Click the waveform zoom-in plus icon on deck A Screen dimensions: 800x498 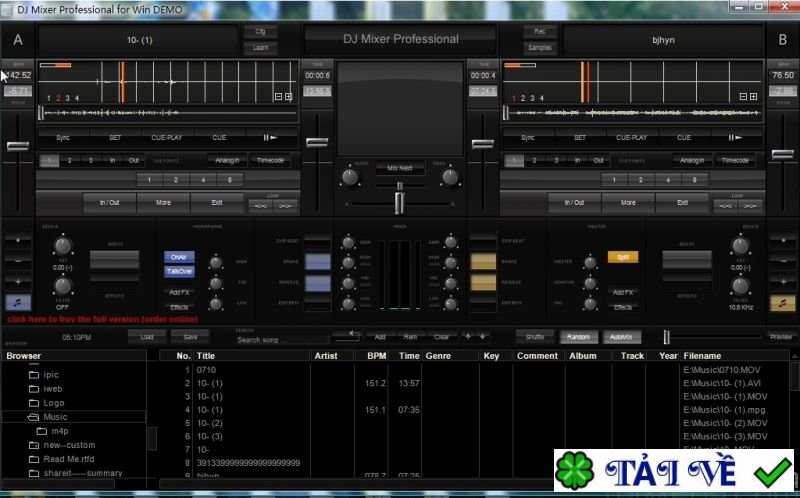tap(289, 97)
